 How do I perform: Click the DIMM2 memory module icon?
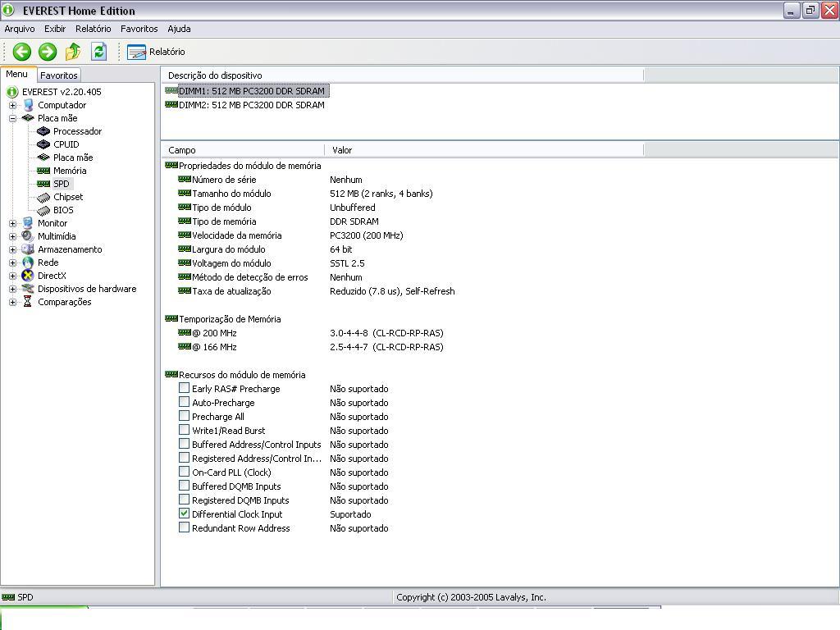(x=171, y=104)
